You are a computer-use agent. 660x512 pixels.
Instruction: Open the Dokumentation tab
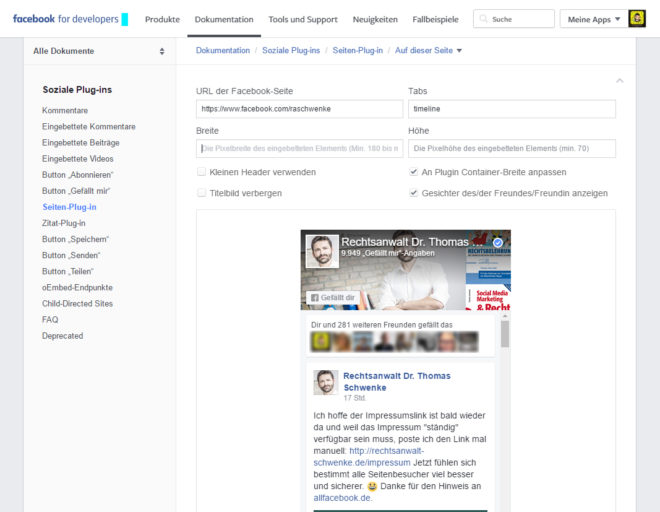click(x=224, y=19)
